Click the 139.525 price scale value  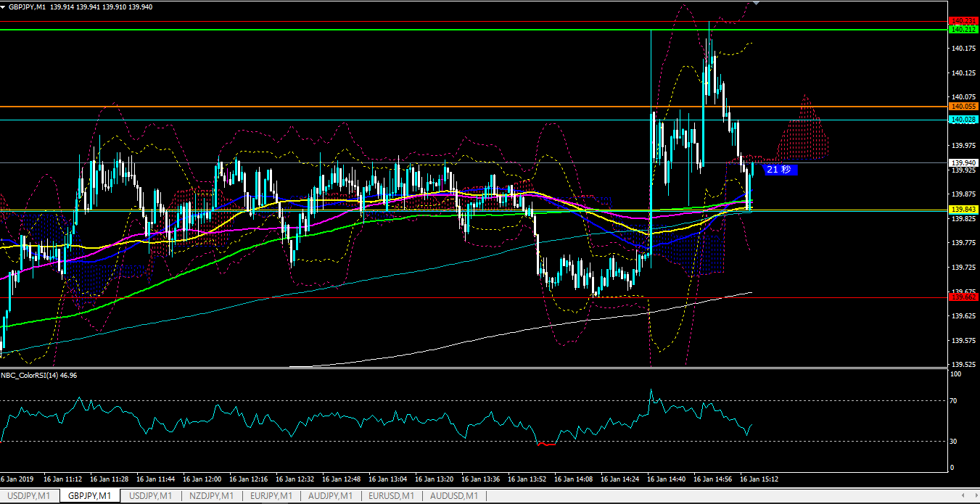point(963,365)
